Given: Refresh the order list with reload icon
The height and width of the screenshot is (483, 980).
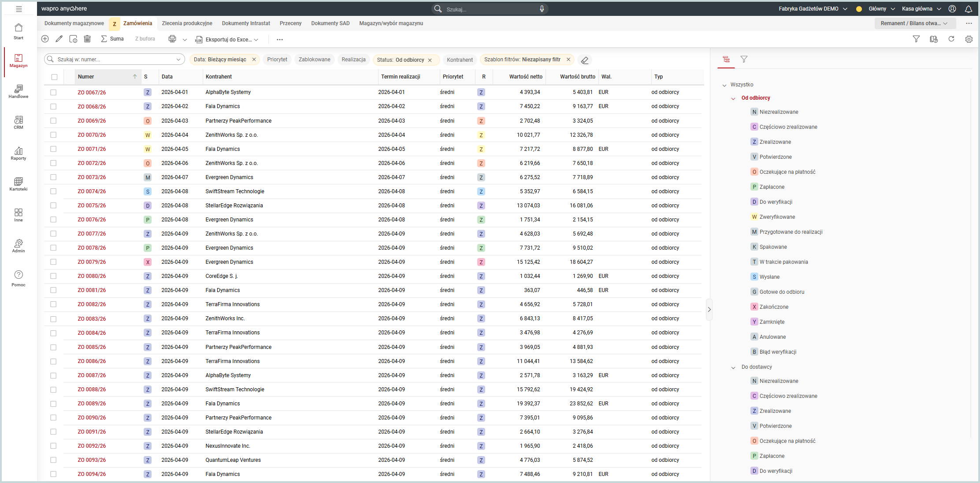Looking at the screenshot, I should (x=952, y=39).
